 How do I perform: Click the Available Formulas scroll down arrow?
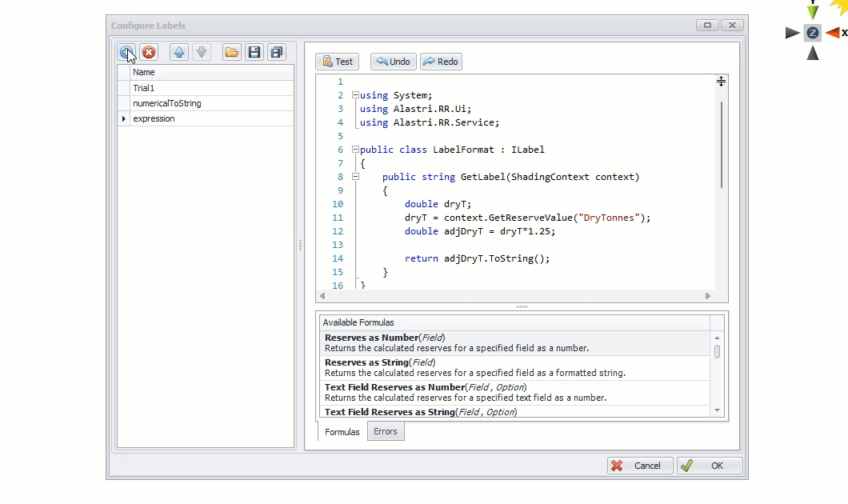pos(717,410)
